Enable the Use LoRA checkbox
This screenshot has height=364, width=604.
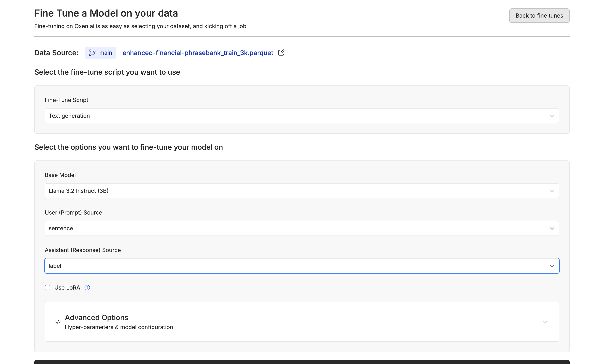pyautogui.click(x=48, y=288)
